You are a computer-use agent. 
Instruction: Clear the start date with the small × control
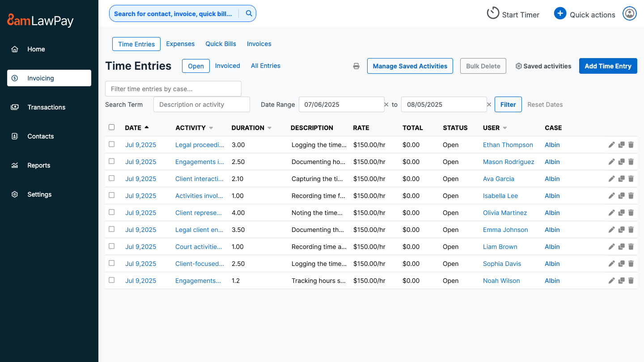point(386,104)
